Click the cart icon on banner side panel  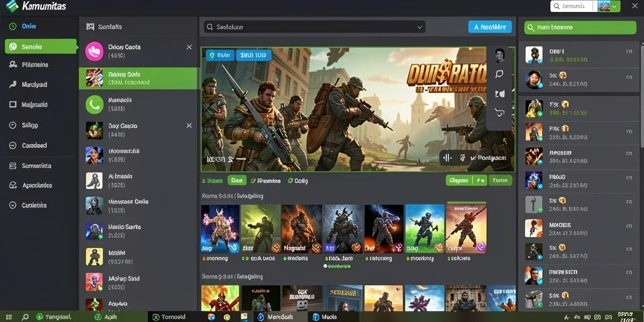[x=499, y=113]
